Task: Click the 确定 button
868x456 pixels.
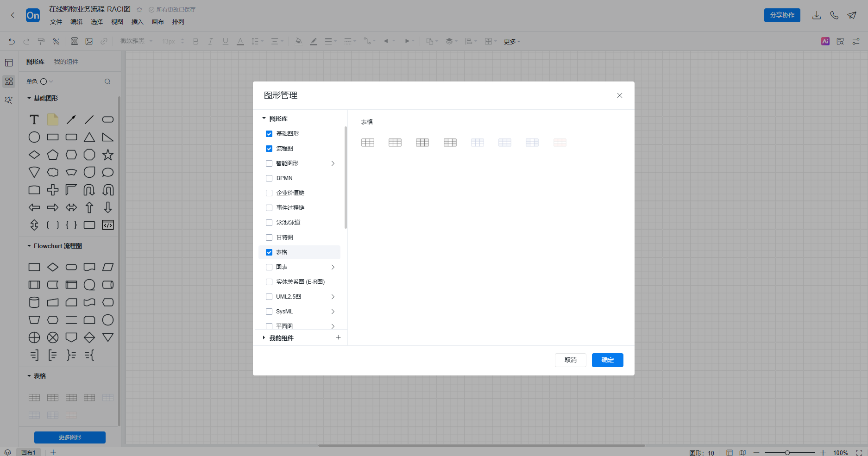Action: coord(607,360)
